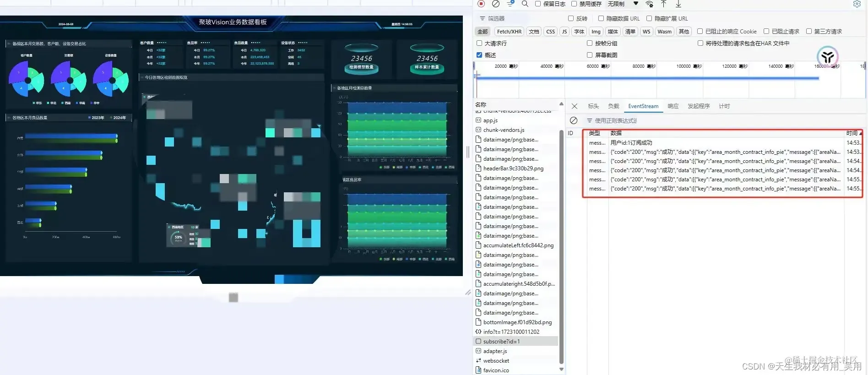Open the 无限制 throttling dropdown
The width and height of the screenshot is (868, 375).
click(x=623, y=4)
